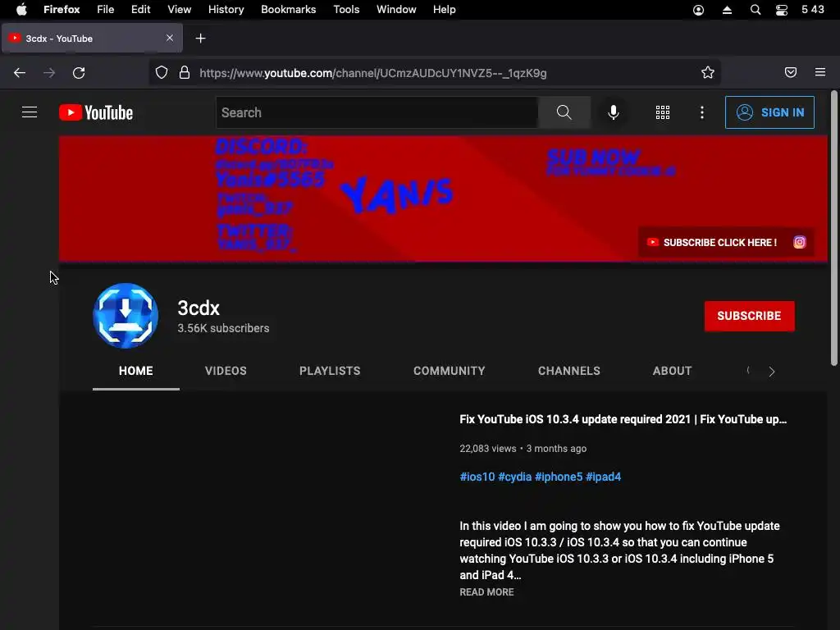Click the channel banner image
This screenshot has width=840, height=630.
[443, 199]
